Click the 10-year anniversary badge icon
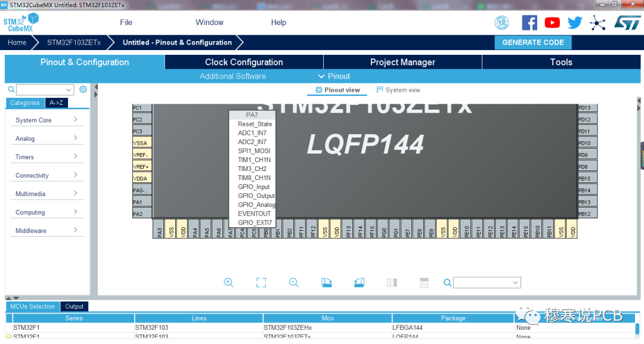Image resolution: width=644 pixels, height=344 pixels. 501,23
